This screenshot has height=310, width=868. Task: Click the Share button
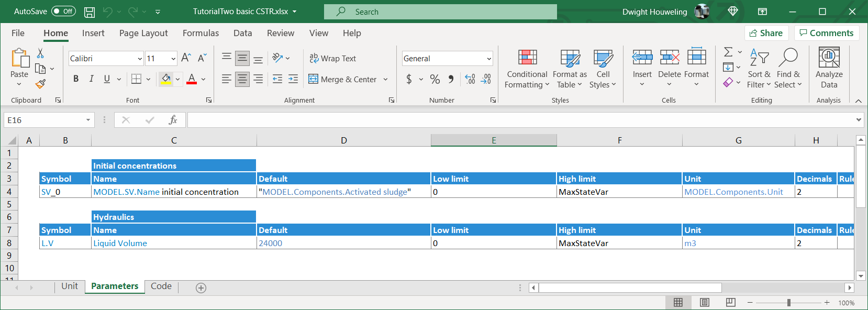(766, 33)
